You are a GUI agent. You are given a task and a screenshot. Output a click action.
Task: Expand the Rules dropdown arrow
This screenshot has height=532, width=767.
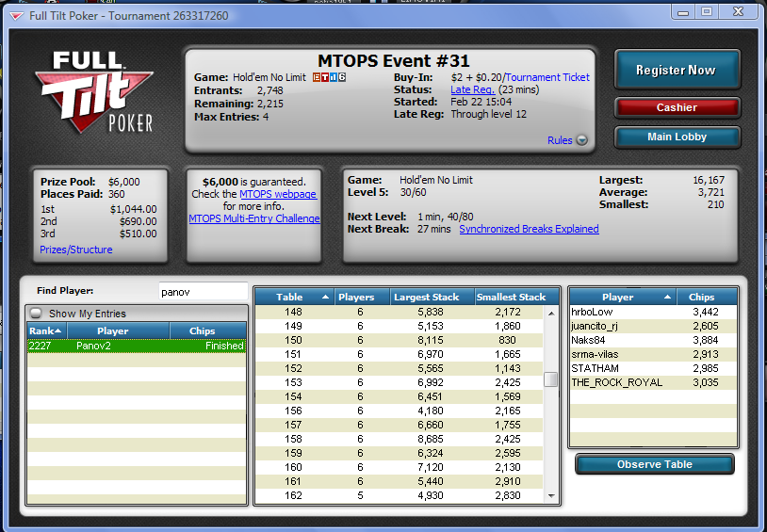click(x=581, y=140)
